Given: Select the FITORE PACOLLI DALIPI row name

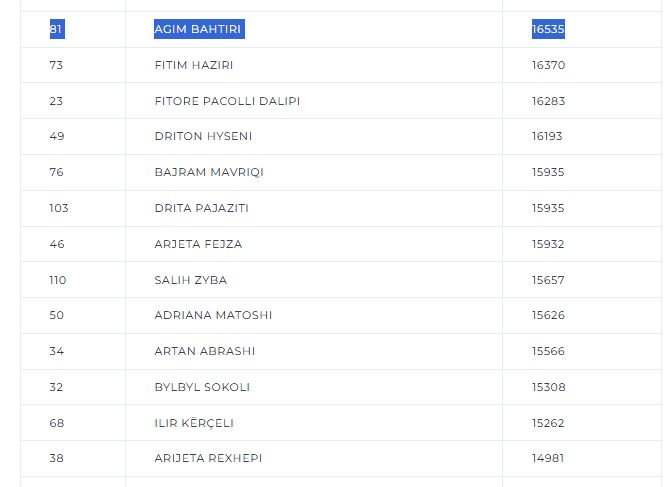Looking at the screenshot, I should (x=227, y=101).
